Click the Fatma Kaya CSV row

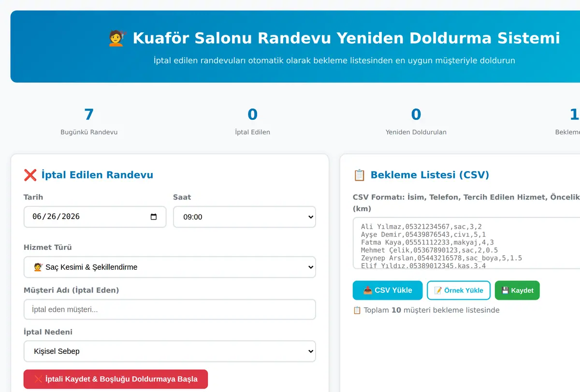(x=427, y=243)
